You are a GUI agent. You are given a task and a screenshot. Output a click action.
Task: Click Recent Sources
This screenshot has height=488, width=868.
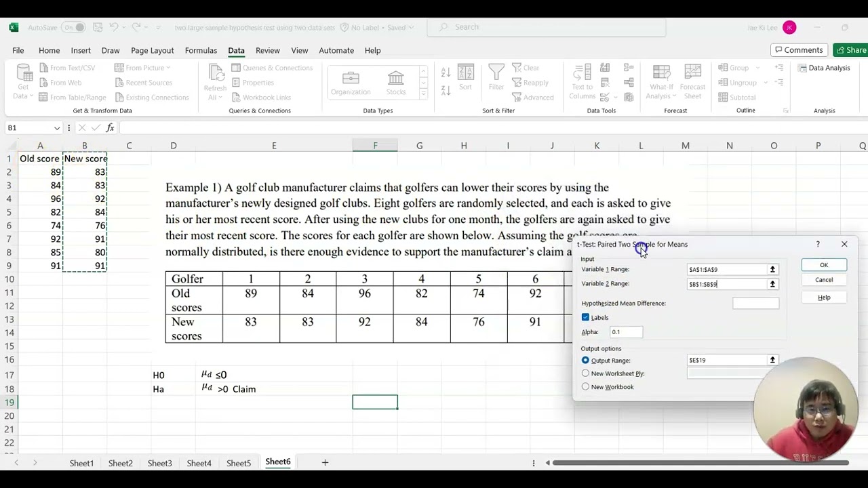[x=142, y=83]
